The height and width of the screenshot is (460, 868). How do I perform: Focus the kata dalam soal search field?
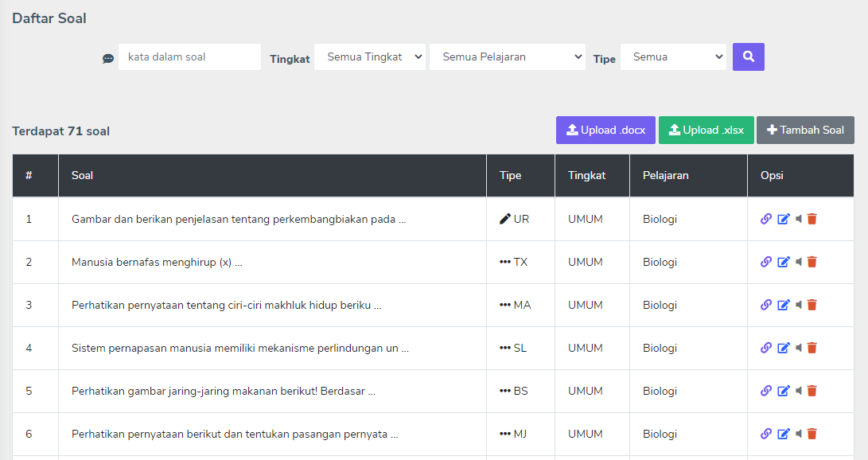click(189, 57)
